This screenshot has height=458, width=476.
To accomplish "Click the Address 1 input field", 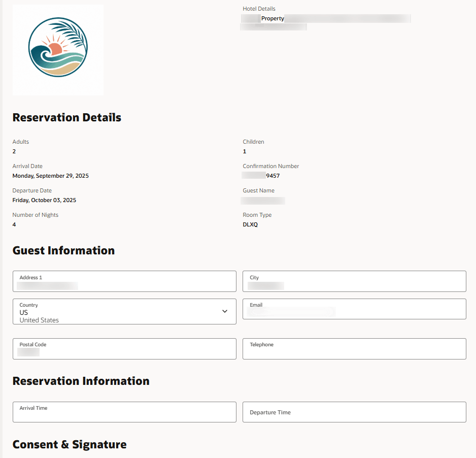I will pyautogui.click(x=124, y=281).
